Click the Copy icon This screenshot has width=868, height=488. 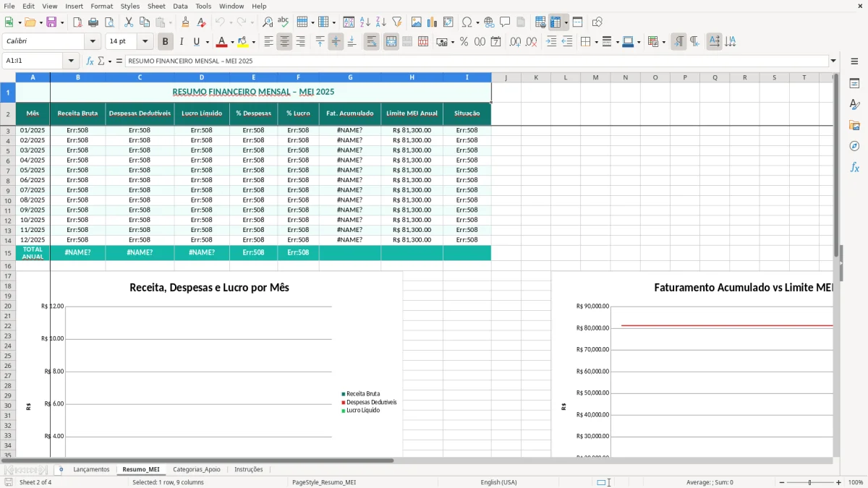145,22
